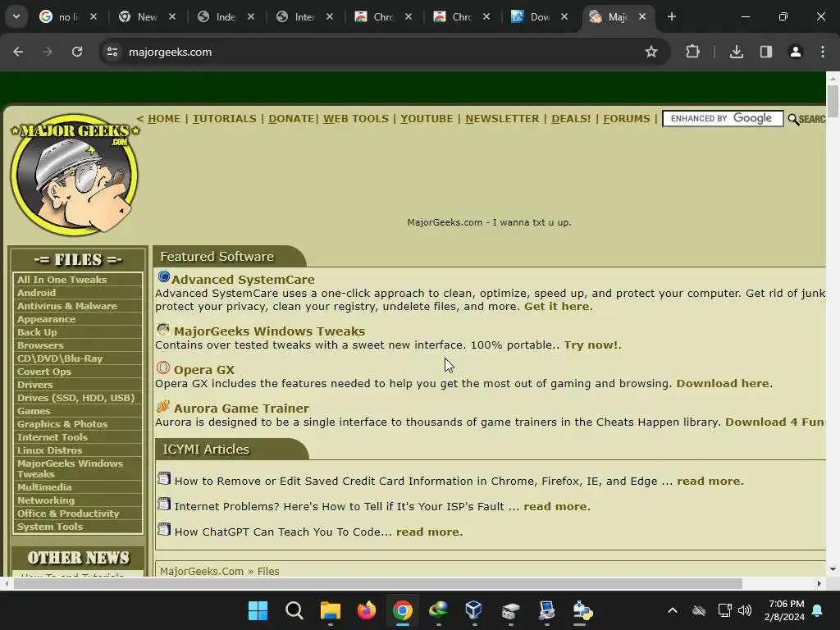Open DEALS! in the site navigation
This screenshot has width=840, height=630.
(571, 118)
